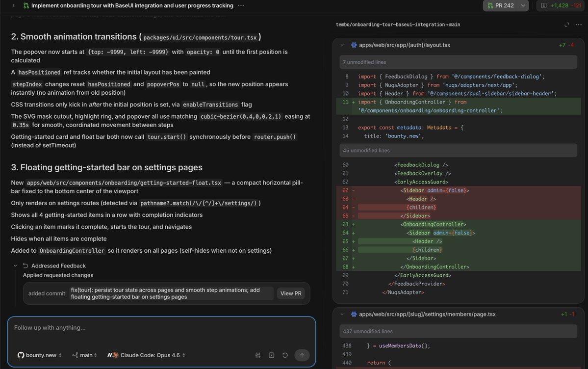Click the React icon next to layout.tsx
The image size is (588, 369).
click(x=354, y=45)
